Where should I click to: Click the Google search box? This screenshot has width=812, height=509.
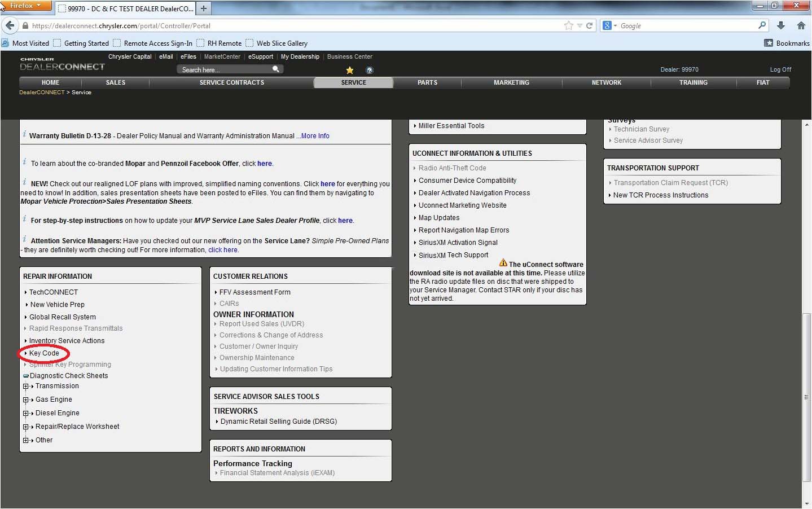click(x=687, y=25)
